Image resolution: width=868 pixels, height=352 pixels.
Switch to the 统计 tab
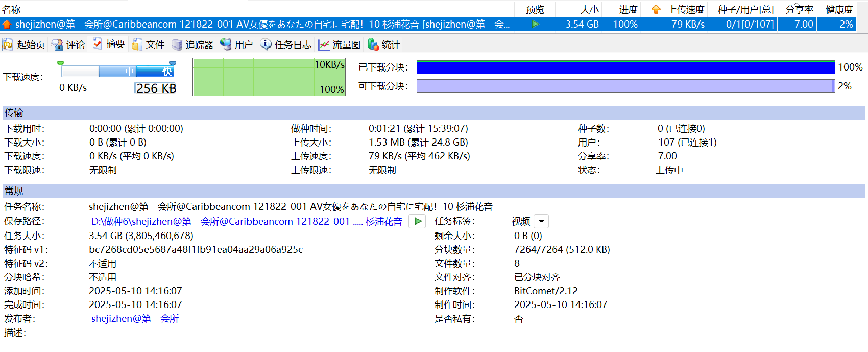click(383, 45)
